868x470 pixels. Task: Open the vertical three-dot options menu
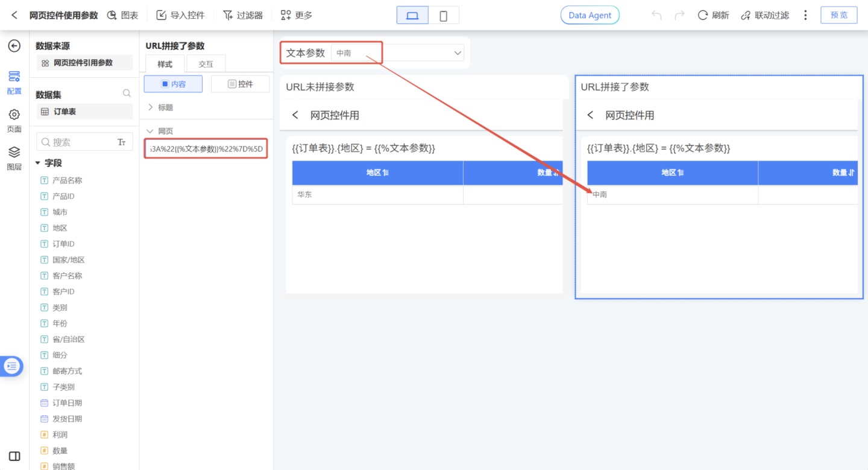point(805,15)
